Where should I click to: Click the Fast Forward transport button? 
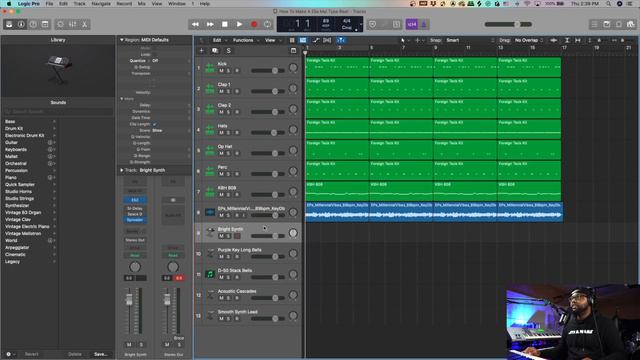coord(210,24)
